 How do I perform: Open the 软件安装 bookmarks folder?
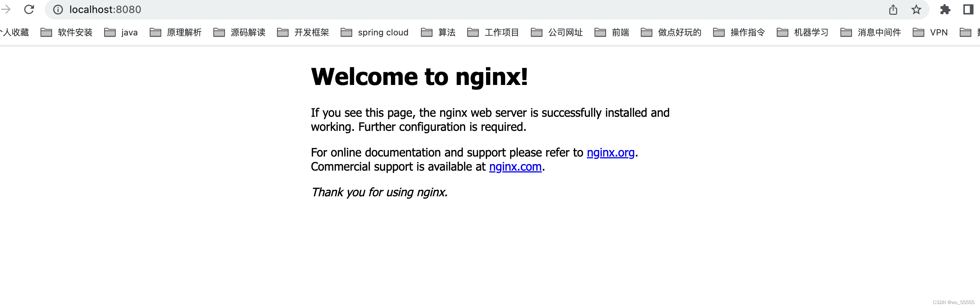[x=67, y=33]
